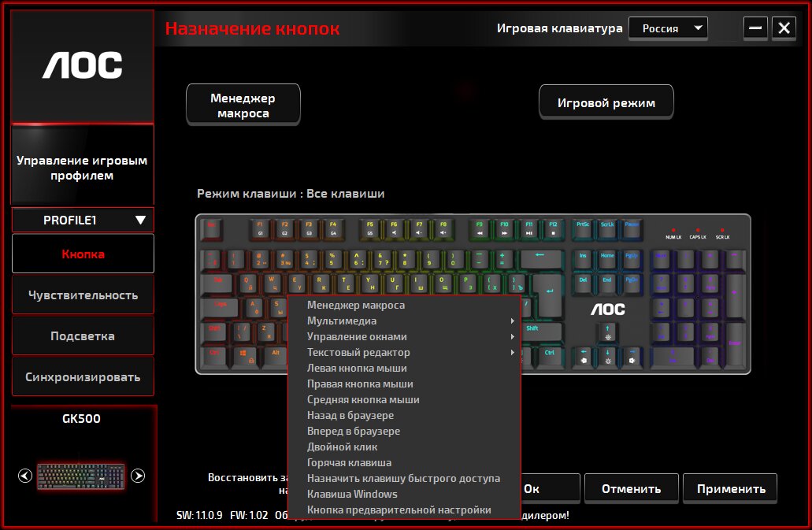Open the PROFILE1 dropdown

(83, 220)
